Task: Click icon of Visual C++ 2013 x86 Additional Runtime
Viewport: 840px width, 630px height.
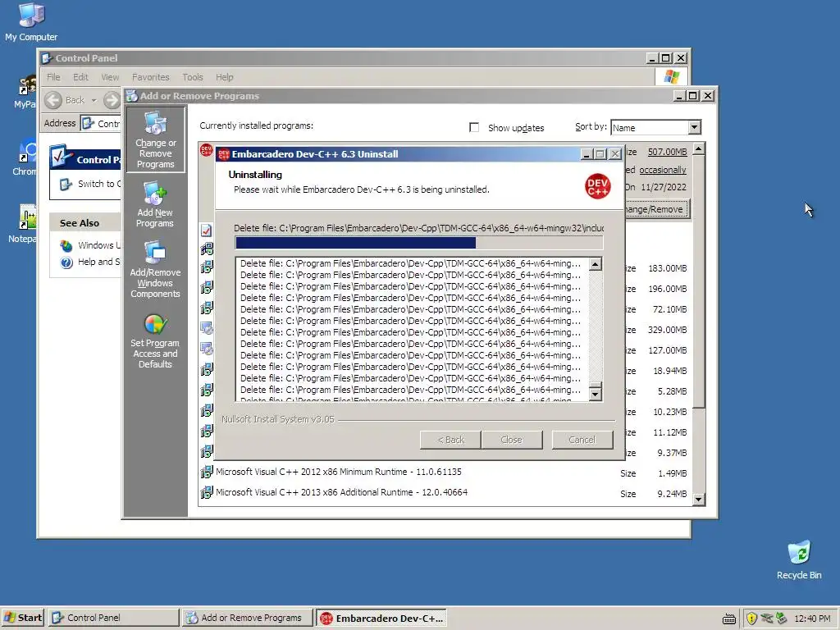Action: pyautogui.click(x=207, y=492)
